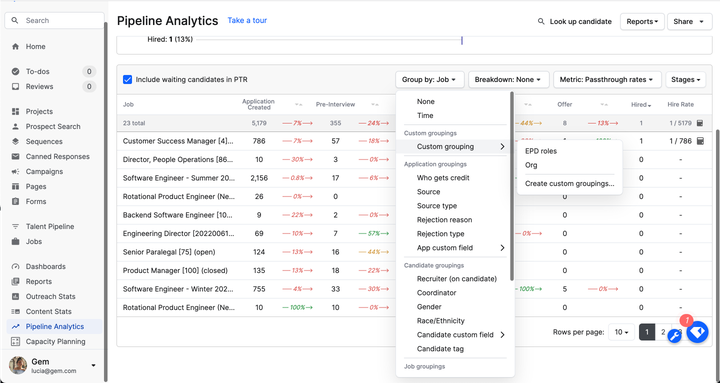Expand the Gem account menu arrow
The height and width of the screenshot is (383, 720).
[x=93, y=366]
